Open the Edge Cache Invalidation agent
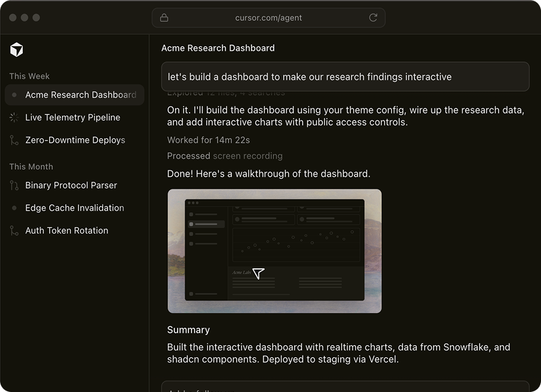 75,208
